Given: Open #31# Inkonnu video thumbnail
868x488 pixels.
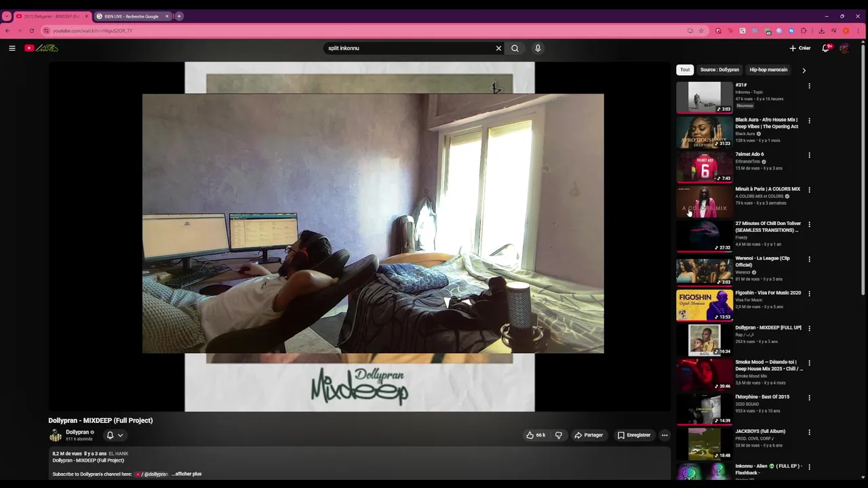Looking at the screenshot, I should (x=705, y=98).
